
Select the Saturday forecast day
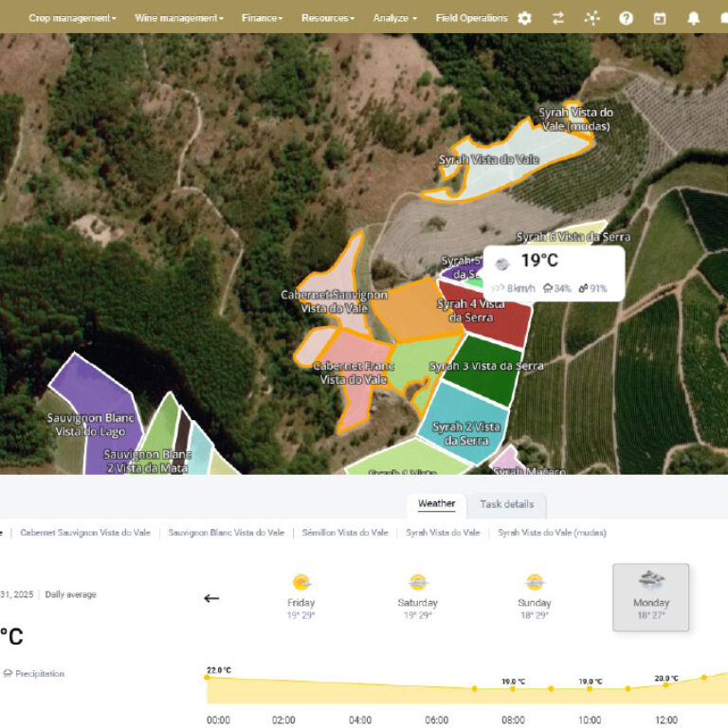coord(417,597)
